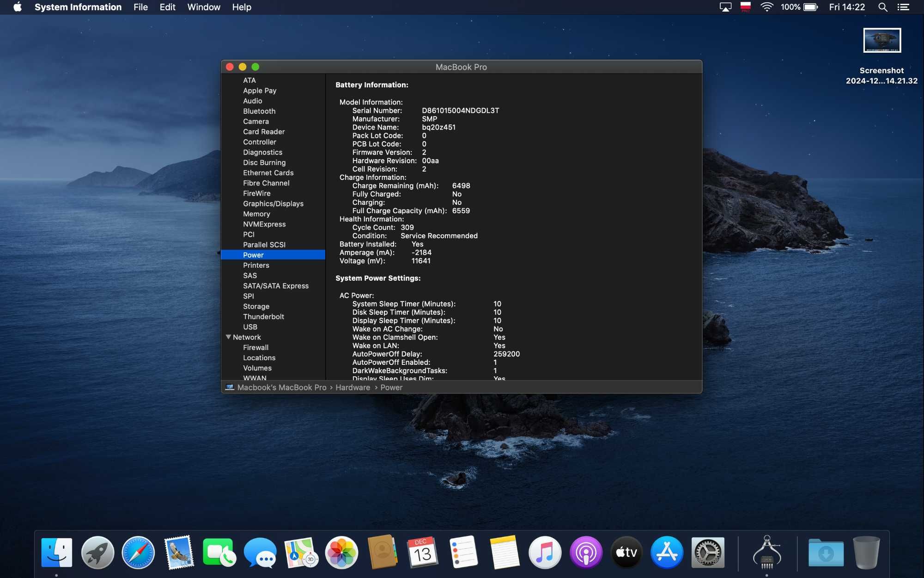Viewport: 924px width, 578px height.
Task: Open Podcasts from the Dock
Action: (586, 553)
